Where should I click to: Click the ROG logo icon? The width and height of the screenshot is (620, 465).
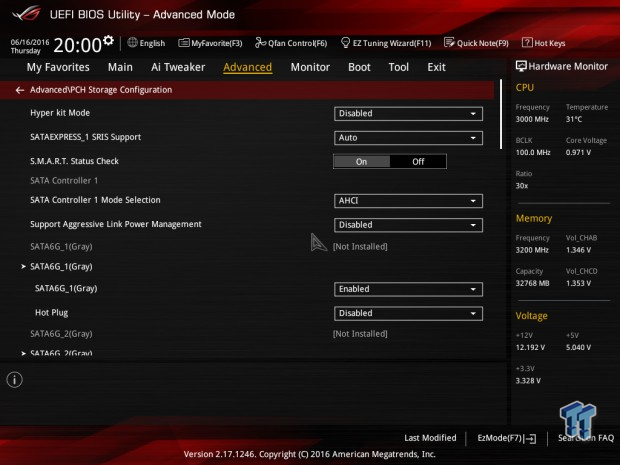(26, 14)
